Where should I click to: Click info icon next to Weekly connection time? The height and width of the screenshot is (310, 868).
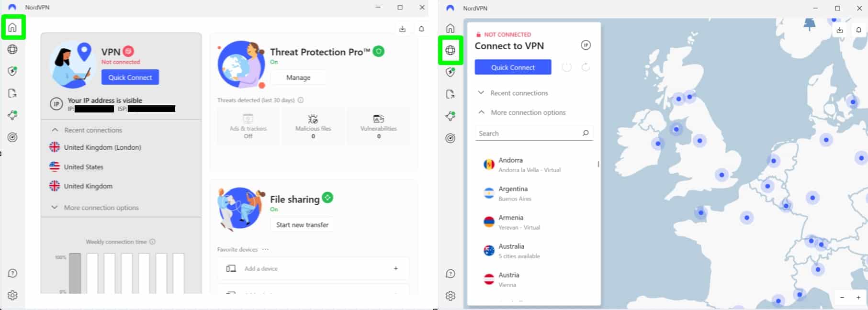tap(152, 242)
